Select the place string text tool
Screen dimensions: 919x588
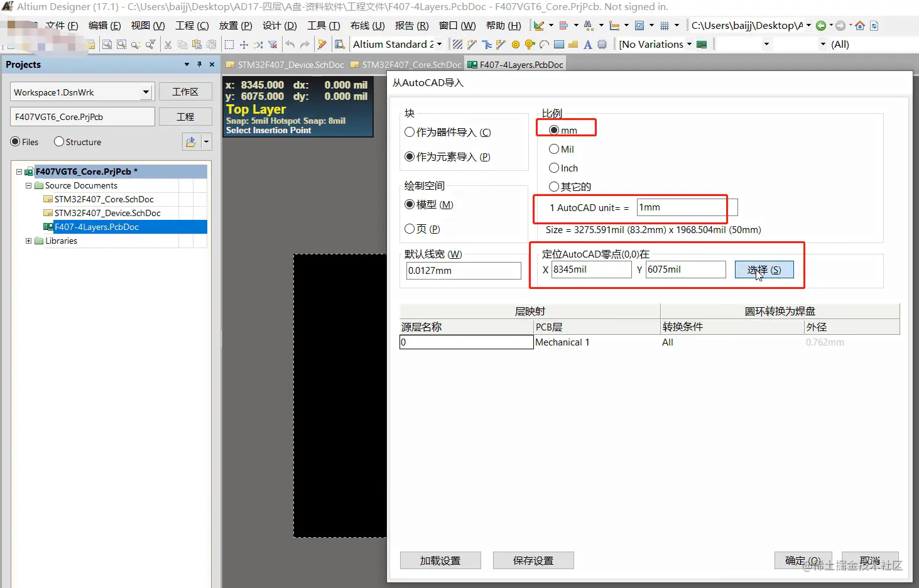(x=587, y=45)
